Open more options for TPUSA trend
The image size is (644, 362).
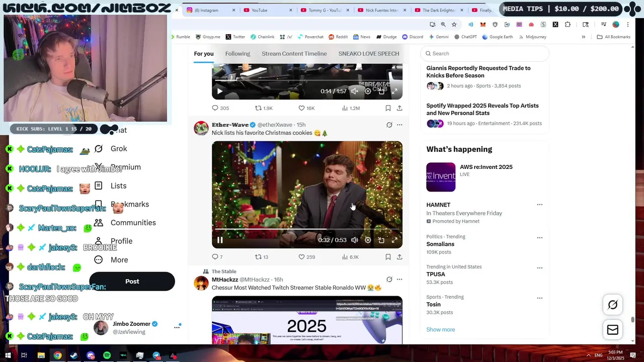[x=539, y=267]
